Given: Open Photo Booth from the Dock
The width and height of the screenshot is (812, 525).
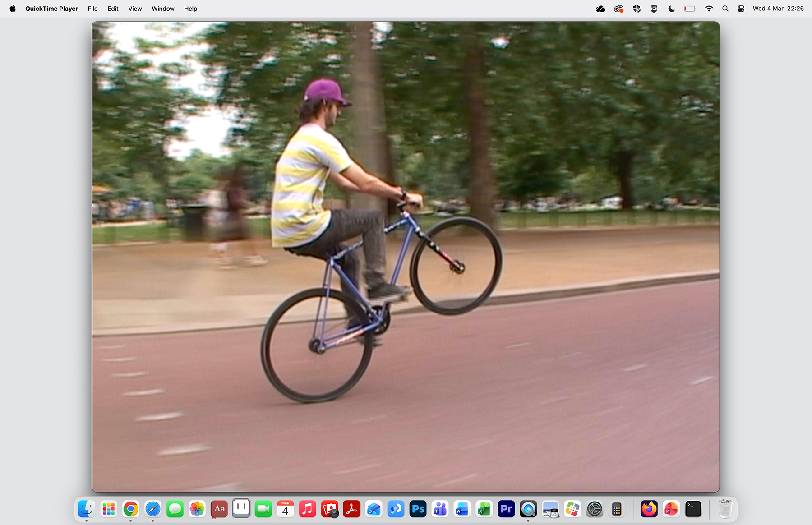Looking at the screenshot, I should pos(329,509).
